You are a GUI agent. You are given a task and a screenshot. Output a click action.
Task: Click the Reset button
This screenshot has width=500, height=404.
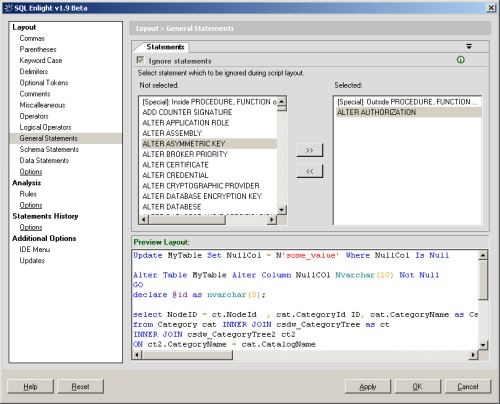[80, 386]
